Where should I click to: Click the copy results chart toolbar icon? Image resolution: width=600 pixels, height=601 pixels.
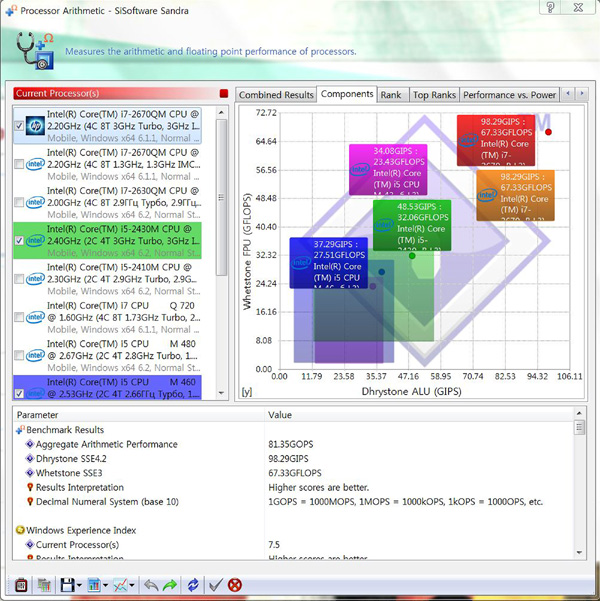point(44,585)
